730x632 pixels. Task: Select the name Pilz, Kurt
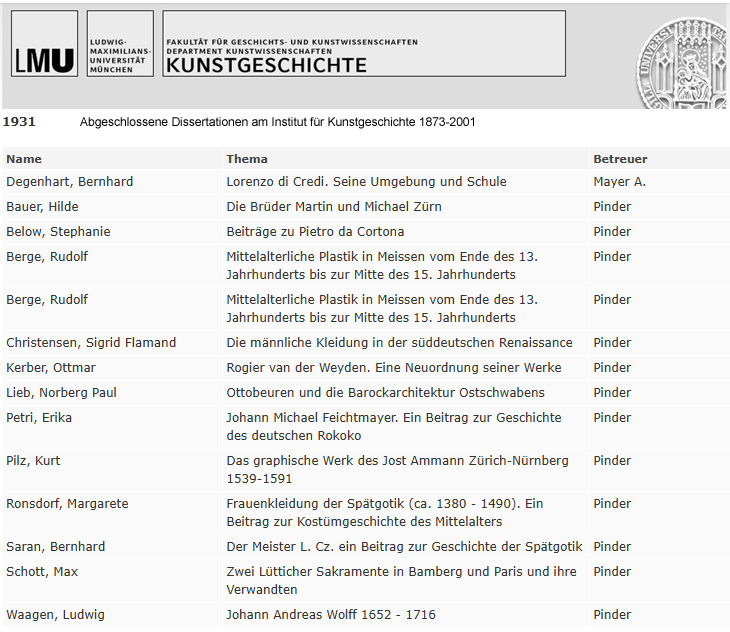[x=33, y=461]
